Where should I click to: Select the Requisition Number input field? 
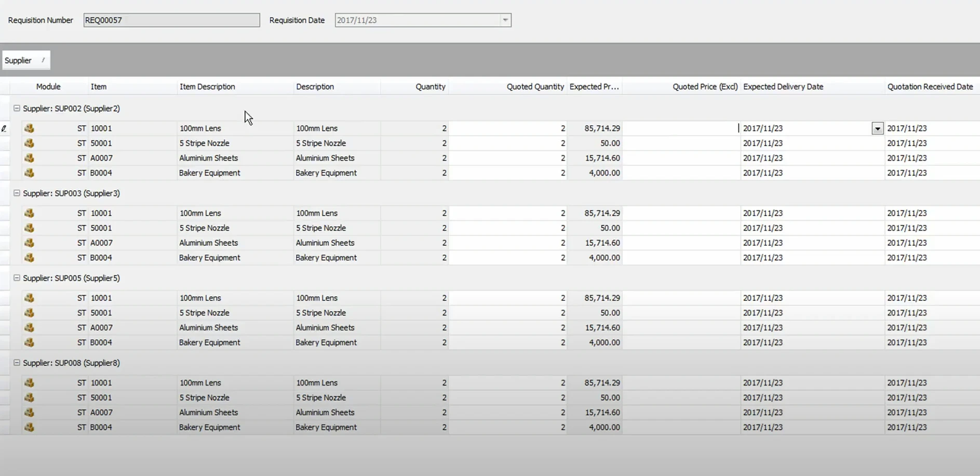pyautogui.click(x=171, y=20)
